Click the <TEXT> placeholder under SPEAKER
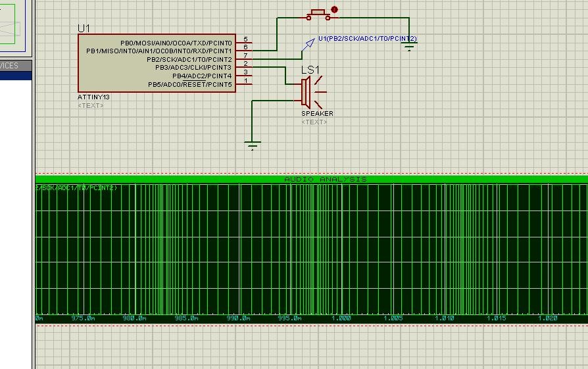 pos(314,122)
